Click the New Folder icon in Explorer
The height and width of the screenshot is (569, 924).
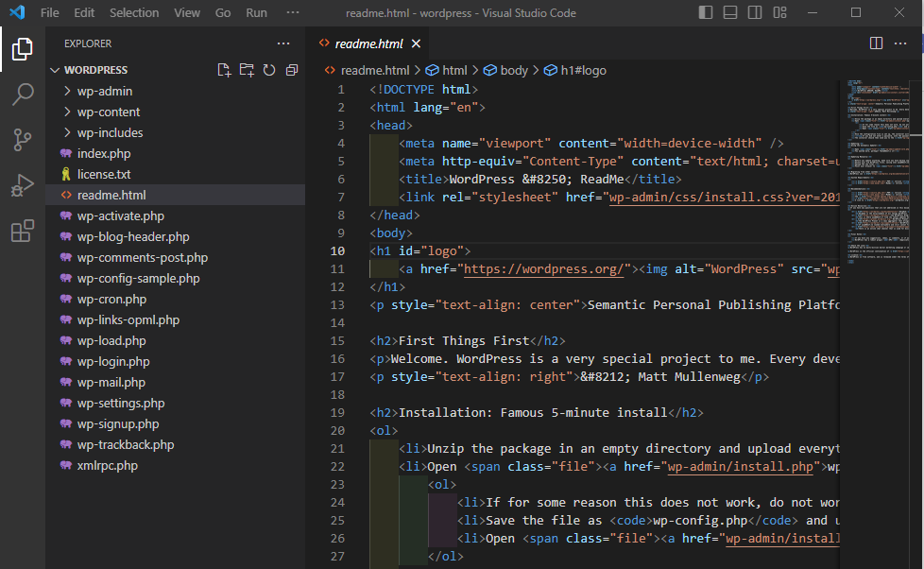pos(247,70)
